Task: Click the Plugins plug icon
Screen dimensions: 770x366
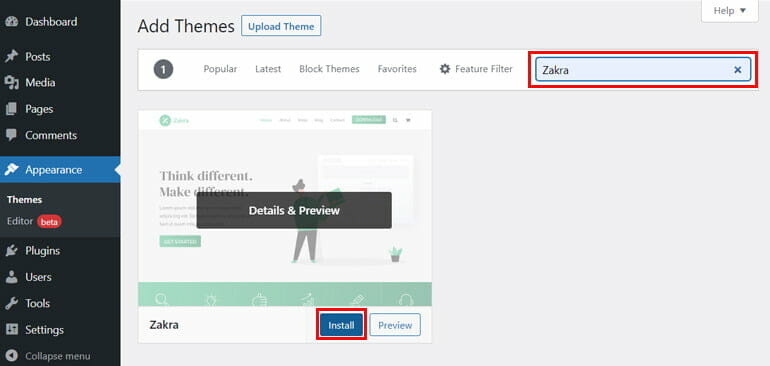Action: point(11,251)
